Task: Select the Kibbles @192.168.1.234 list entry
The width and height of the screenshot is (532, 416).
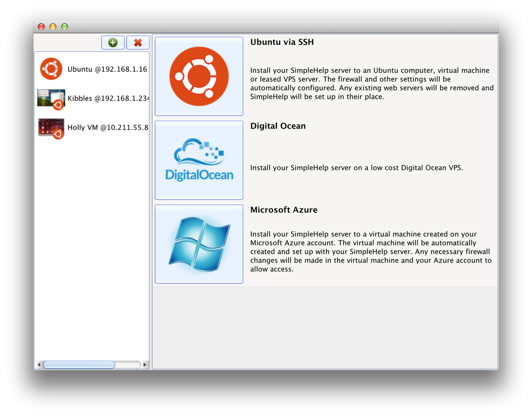Action: tap(92, 98)
